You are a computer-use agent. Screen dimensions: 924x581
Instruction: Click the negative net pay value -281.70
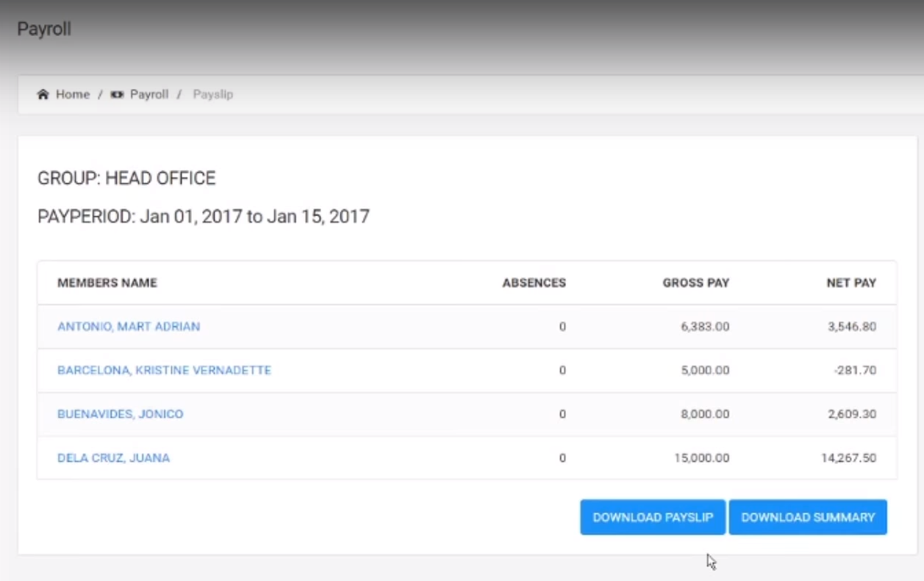click(855, 371)
